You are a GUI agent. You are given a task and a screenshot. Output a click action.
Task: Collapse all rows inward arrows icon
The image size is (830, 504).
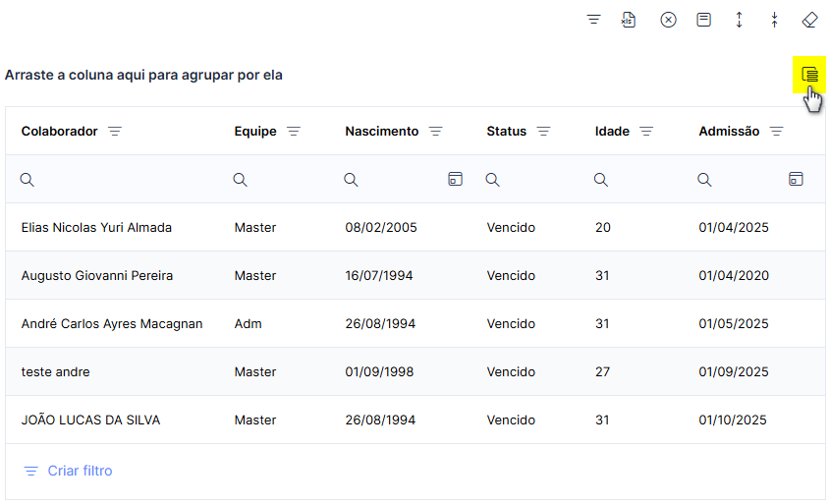click(x=774, y=20)
